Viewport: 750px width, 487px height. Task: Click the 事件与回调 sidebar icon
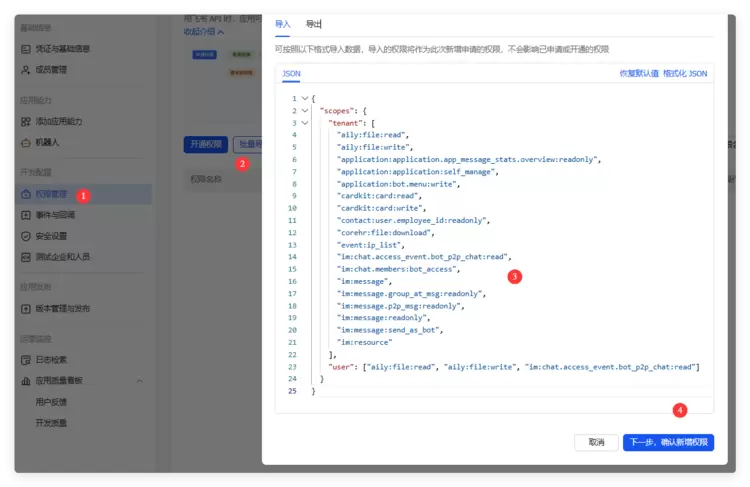click(x=26, y=215)
